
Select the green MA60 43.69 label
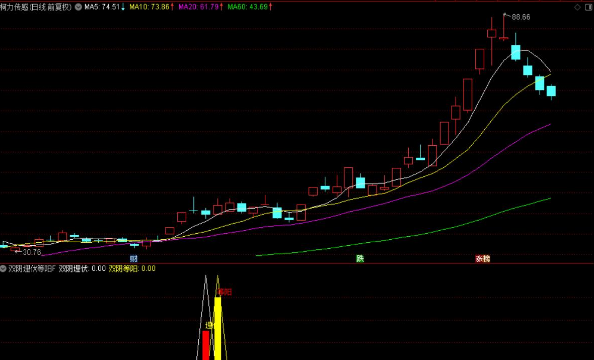[250, 7]
